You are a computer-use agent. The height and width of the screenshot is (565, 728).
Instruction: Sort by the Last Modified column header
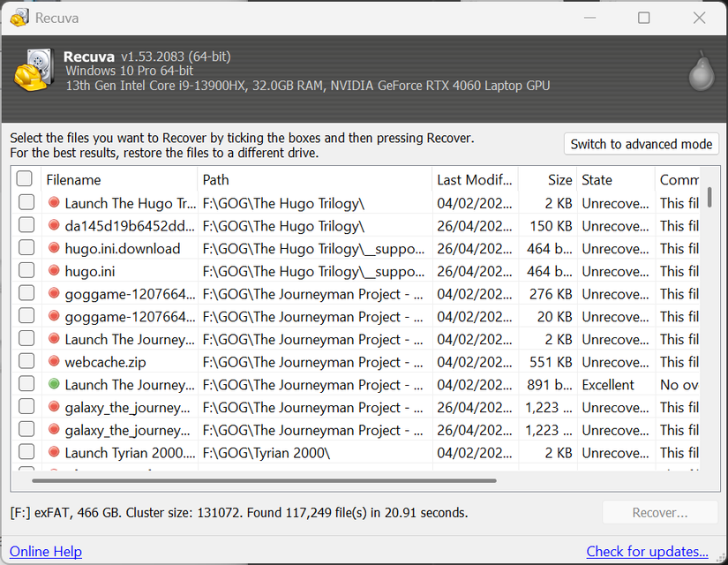(475, 180)
